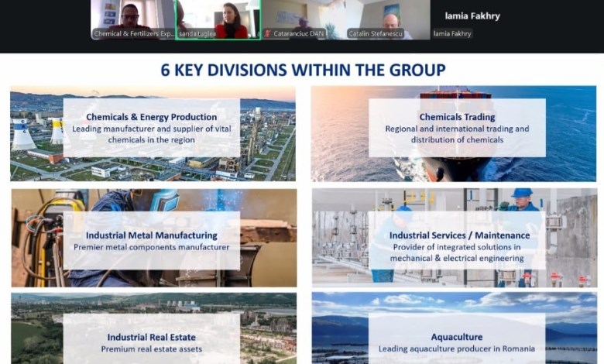The image size is (604, 364).
Task: Click the "Chemicals & Energy Production" heading
Action: [151, 117]
